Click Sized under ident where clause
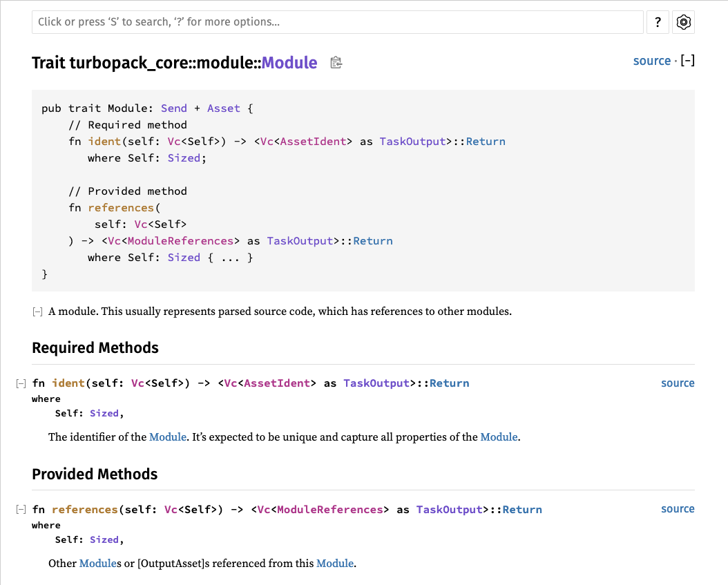Viewport: 728px width, 585px height. coord(104,413)
